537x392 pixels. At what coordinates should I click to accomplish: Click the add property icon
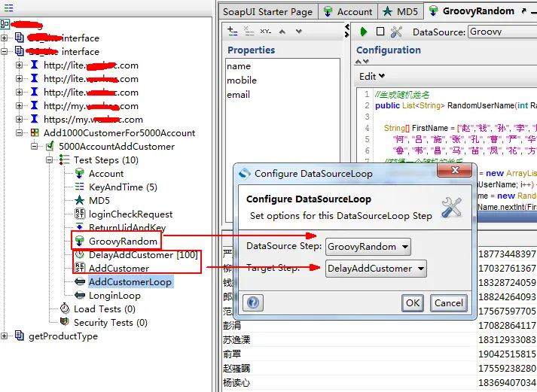click(x=232, y=31)
